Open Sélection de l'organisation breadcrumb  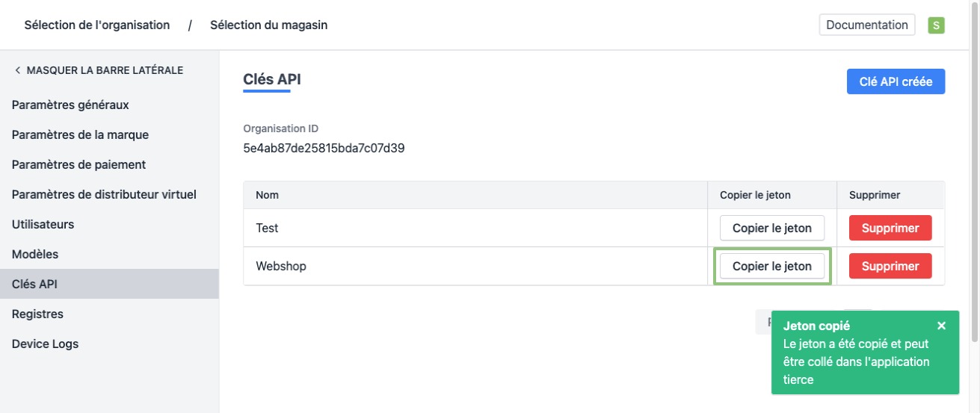[97, 25]
